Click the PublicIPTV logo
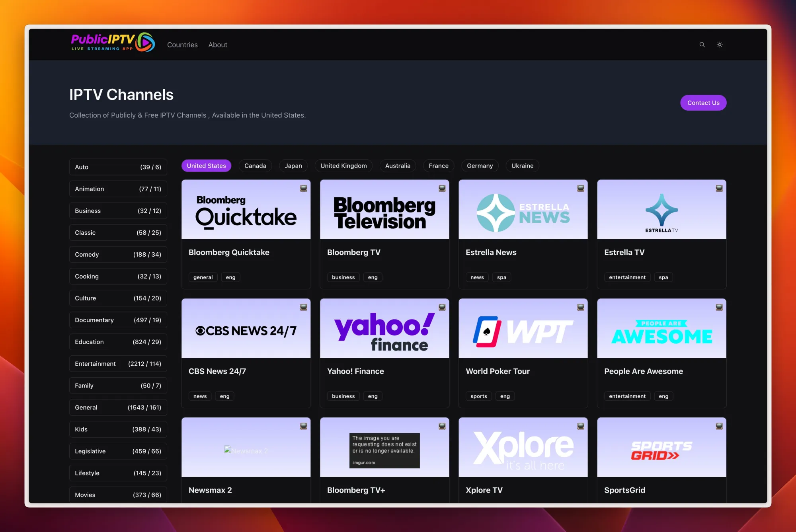This screenshot has width=796, height=532. click(113, 43)
